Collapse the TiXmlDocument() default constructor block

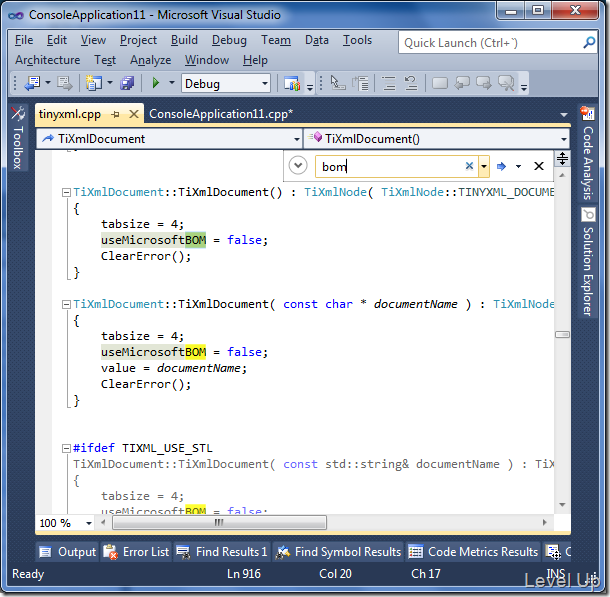click(x=67, y=192)
